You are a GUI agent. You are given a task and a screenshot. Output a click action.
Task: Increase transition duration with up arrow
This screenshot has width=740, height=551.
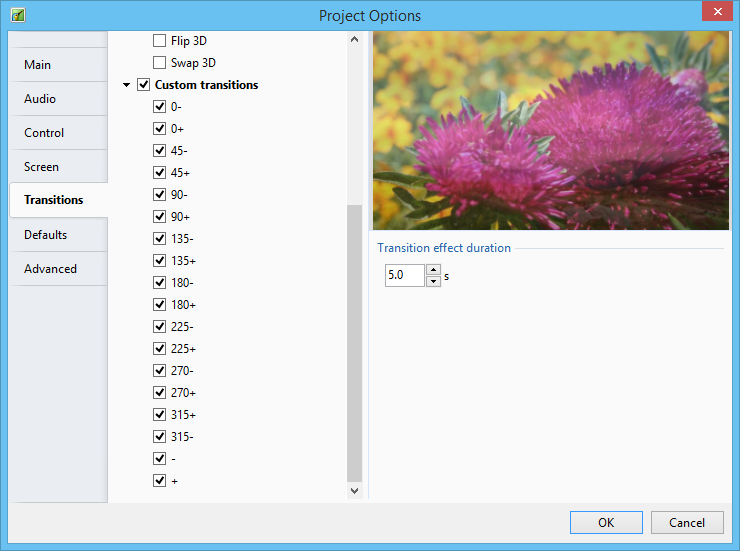433,270
